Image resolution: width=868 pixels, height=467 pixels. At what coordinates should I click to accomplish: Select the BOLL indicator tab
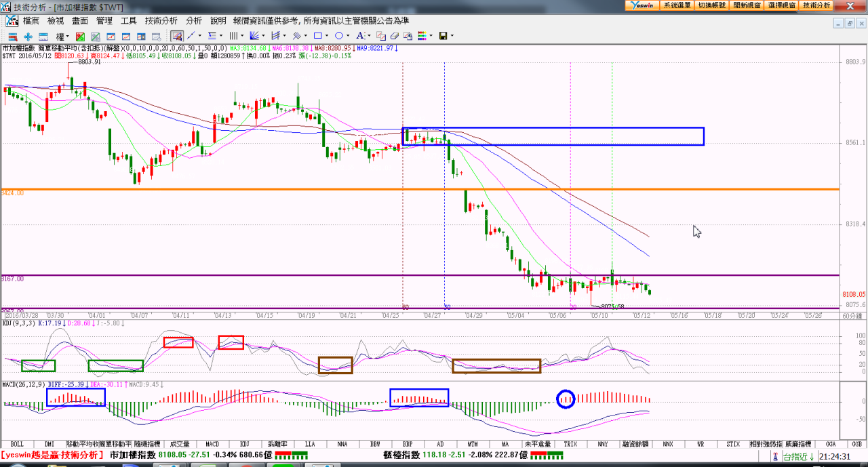17,445
